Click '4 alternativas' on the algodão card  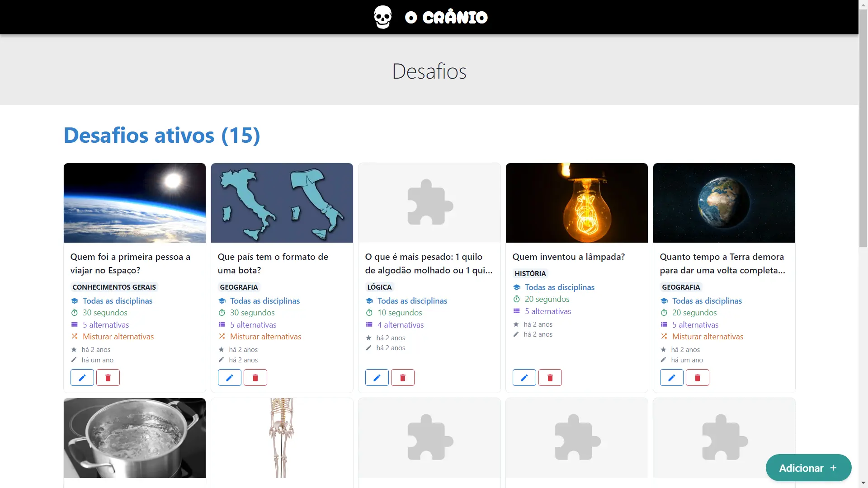(x=401, y=325)
